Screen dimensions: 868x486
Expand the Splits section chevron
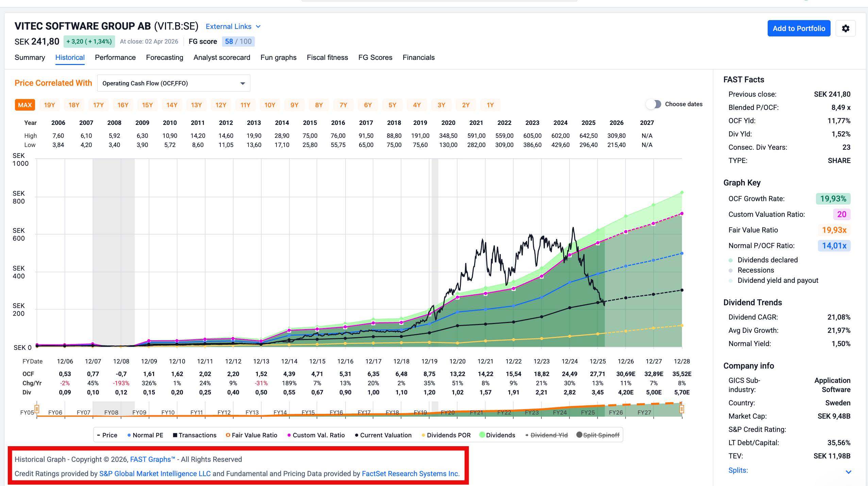[848, 472]
